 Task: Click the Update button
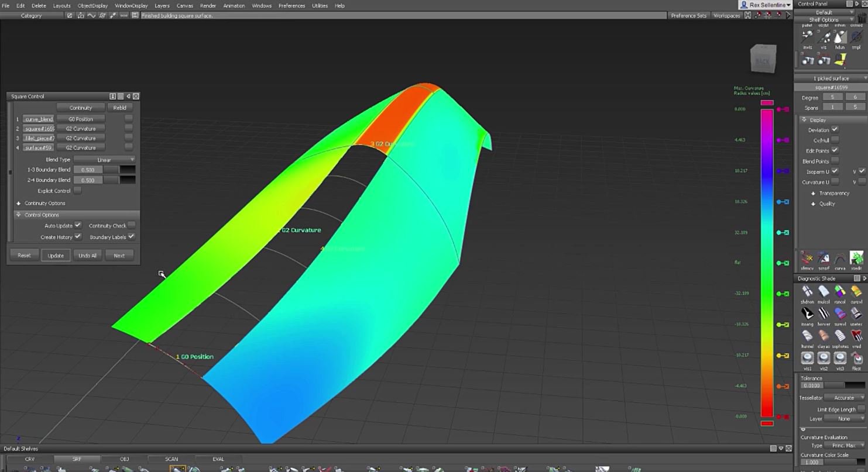coord(56,256)
